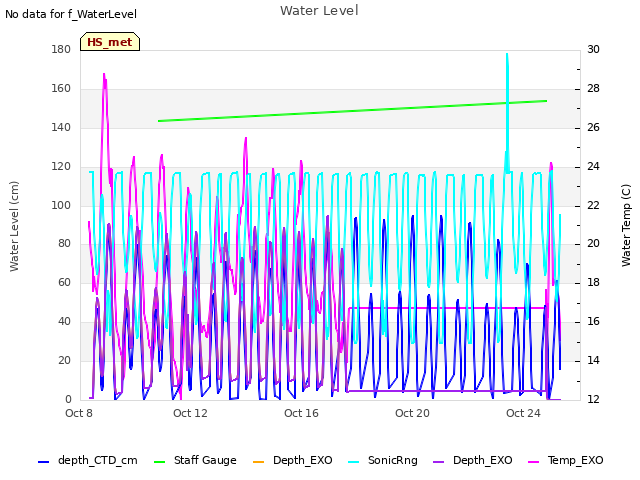Click the 22 right axis tick label
Screen dimensions: 640x480
593,205
